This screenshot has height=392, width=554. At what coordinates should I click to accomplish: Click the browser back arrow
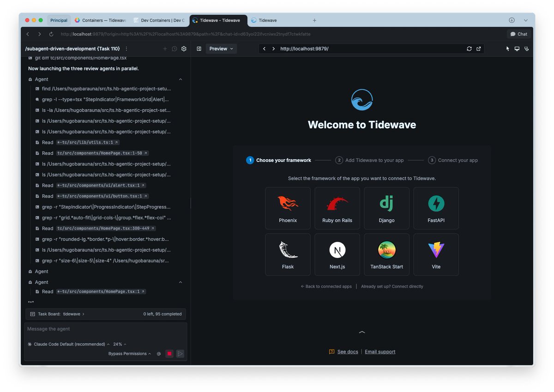[x=28, y=34]
